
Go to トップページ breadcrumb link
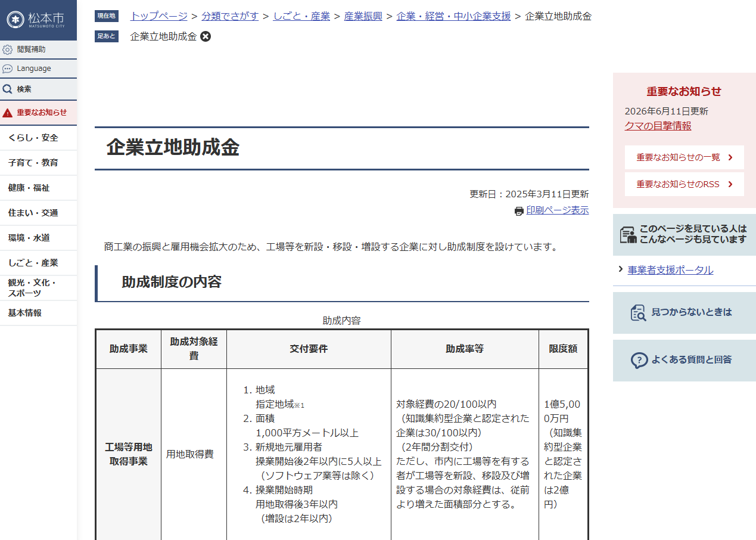(x=159, y=16)
